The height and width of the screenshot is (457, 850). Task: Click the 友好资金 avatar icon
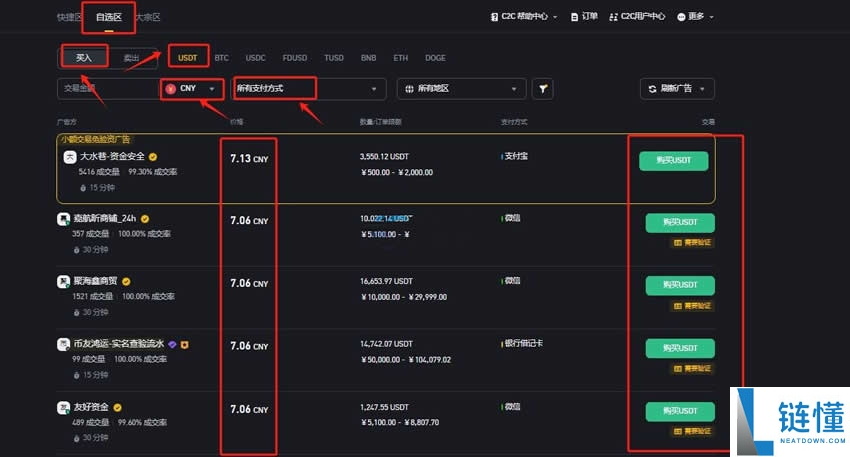click(64, 407)
